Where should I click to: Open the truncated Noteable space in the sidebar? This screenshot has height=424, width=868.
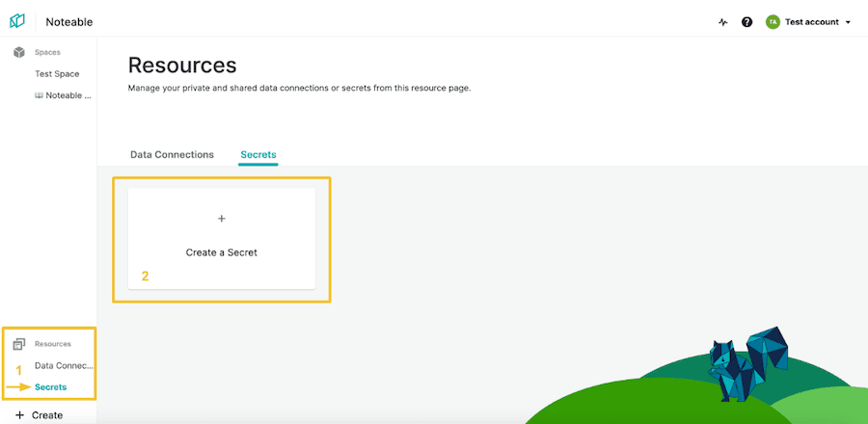point(68,95)
